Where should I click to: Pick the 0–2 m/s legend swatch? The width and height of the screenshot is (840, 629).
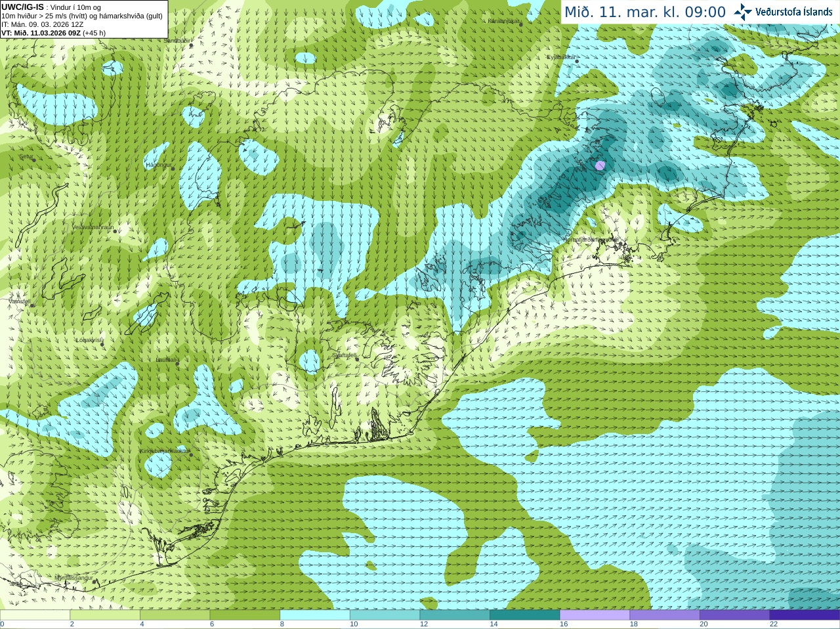click(35, 615)
